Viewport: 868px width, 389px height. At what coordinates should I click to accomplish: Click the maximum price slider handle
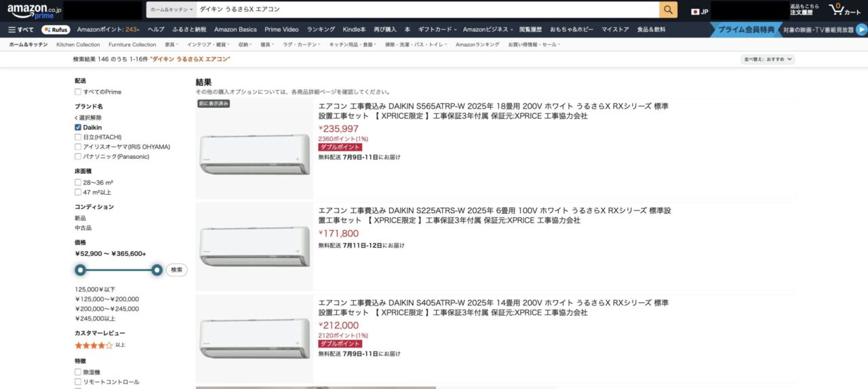point(157,270)
